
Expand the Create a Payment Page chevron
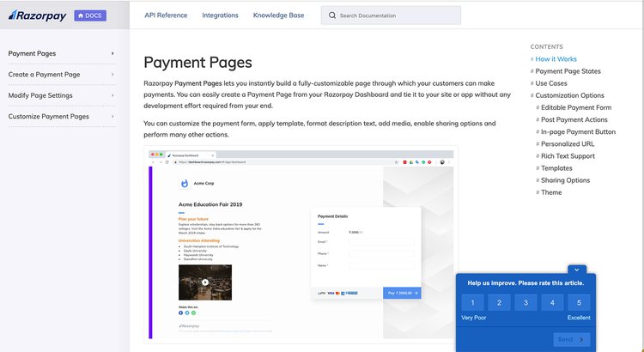pos(112,75)
